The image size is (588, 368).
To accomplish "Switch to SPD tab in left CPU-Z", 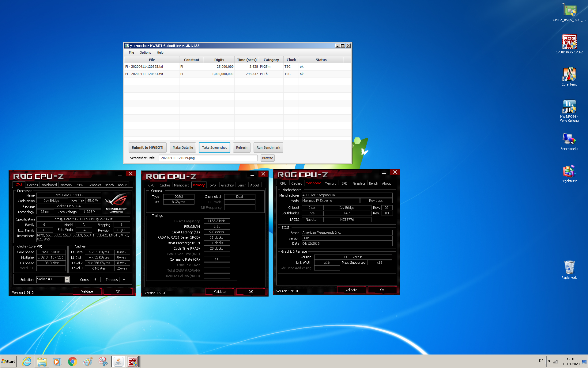I will point(80,185).
